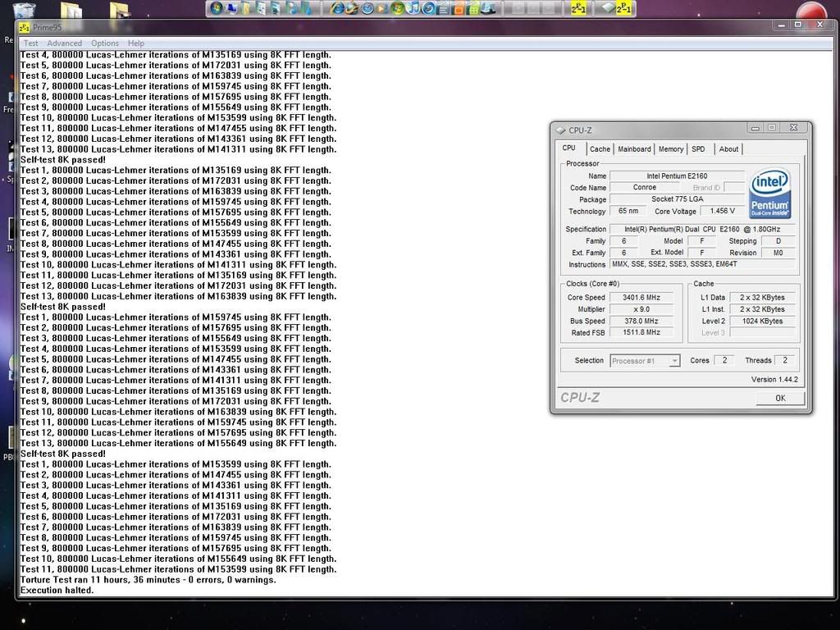This screenshot has height=630, width=840.
Task: Click the 'Intel Pentium E2160' name field
Action: coord(677,176)
